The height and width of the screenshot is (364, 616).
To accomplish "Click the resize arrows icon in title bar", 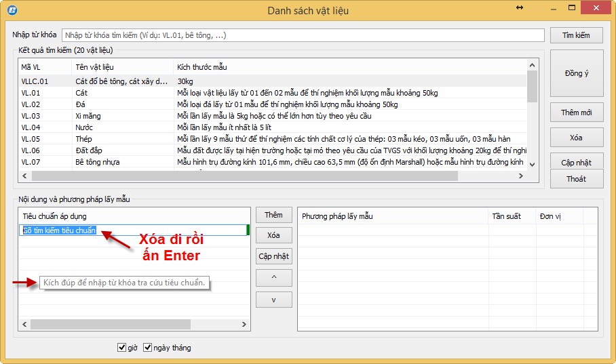I will pyautogui.click(x=520, y=7).
